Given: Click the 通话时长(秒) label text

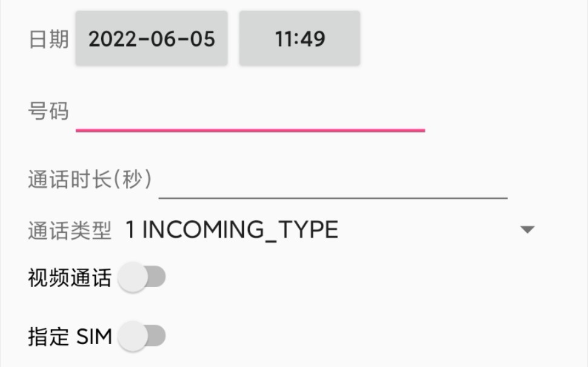Looking at the screenshot, I should pyautogui.click(x=90, y=180).
